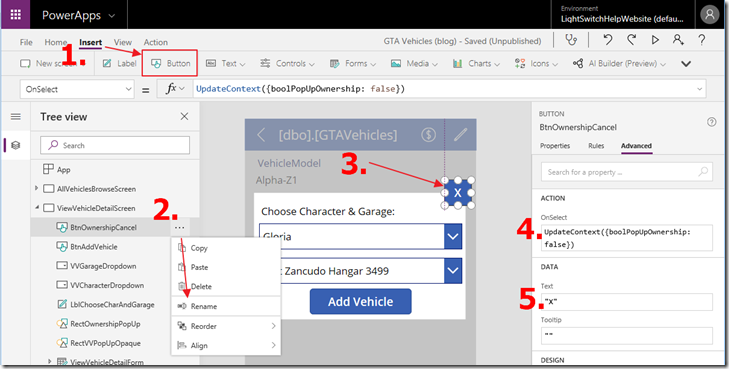Choose Delete from the context menu

point(226,287)
